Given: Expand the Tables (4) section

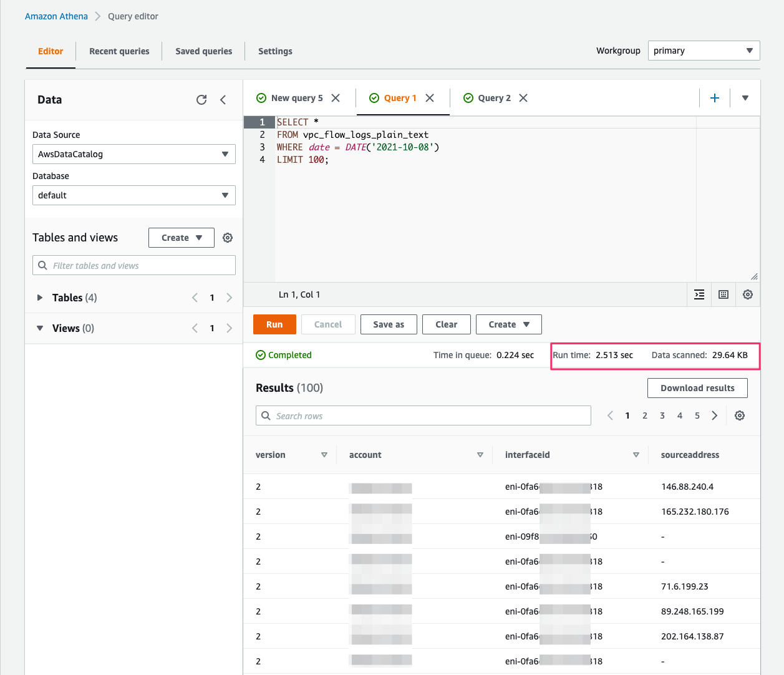Looking at the screenshot, I should coord(40,298).
